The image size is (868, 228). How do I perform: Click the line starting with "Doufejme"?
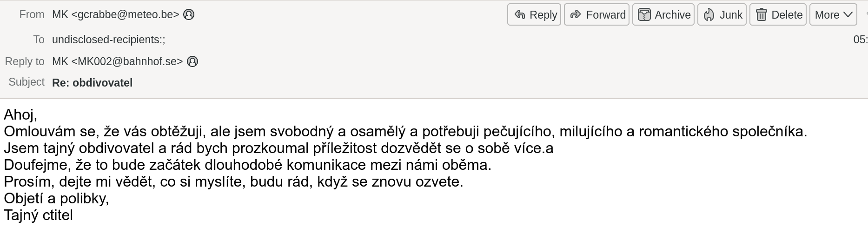(247, 165)
